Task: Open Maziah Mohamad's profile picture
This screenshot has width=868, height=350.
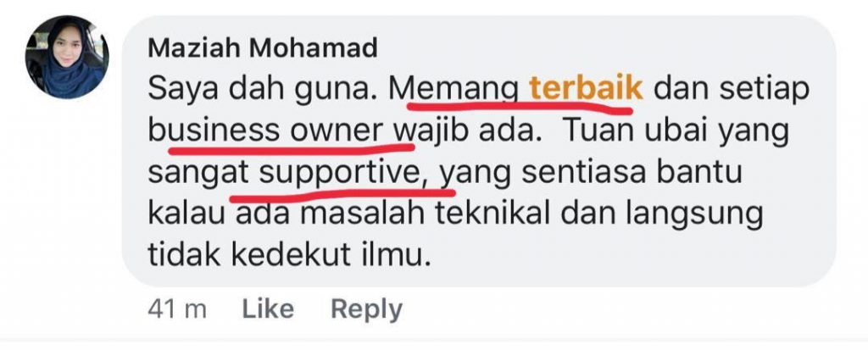Action: click(x=67, y=58)
